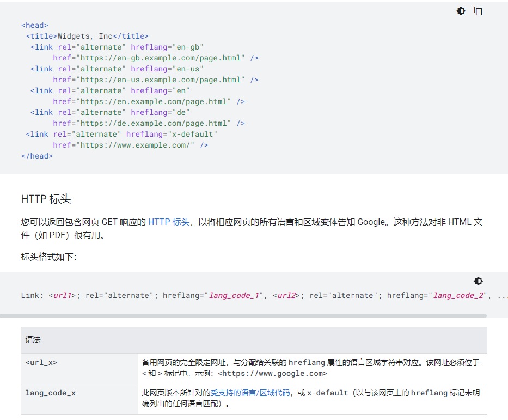Screen dimensions: 508x420
Task: Click the en.example.com href line
Action: tap(149, 102)
